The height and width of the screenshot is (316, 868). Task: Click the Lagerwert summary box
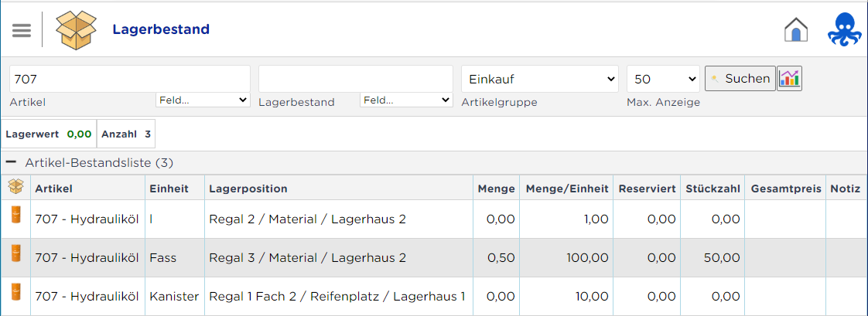pyautogui.click(x=49, y=134)
